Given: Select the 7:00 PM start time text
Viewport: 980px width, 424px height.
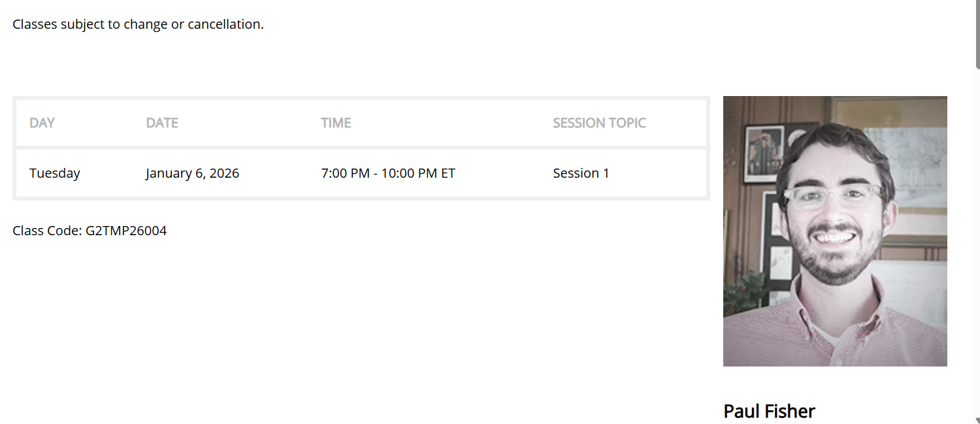Looking at the screenshot, I should [x=346, y=173].
